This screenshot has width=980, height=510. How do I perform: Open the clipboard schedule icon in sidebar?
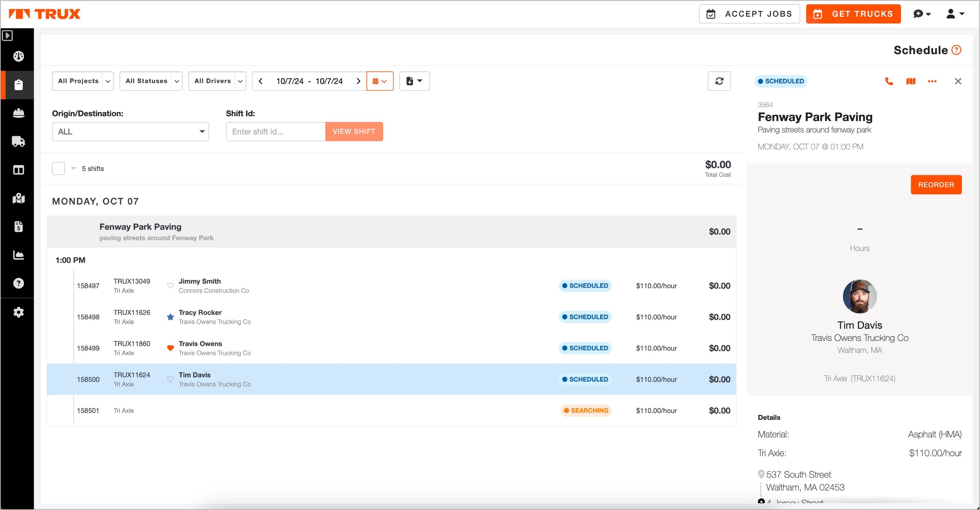point(18,85)
